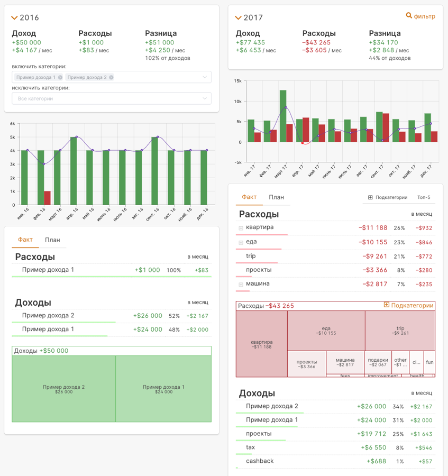Collapse the 2017 year section chevron

pyautogui.click(x=239, y=18)
